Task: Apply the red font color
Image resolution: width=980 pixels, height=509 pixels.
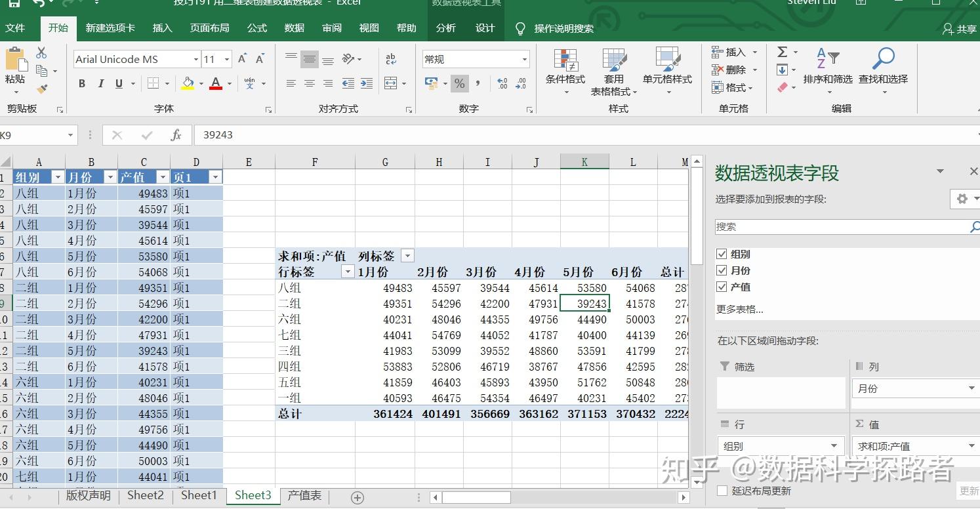Action: [216, 83]
